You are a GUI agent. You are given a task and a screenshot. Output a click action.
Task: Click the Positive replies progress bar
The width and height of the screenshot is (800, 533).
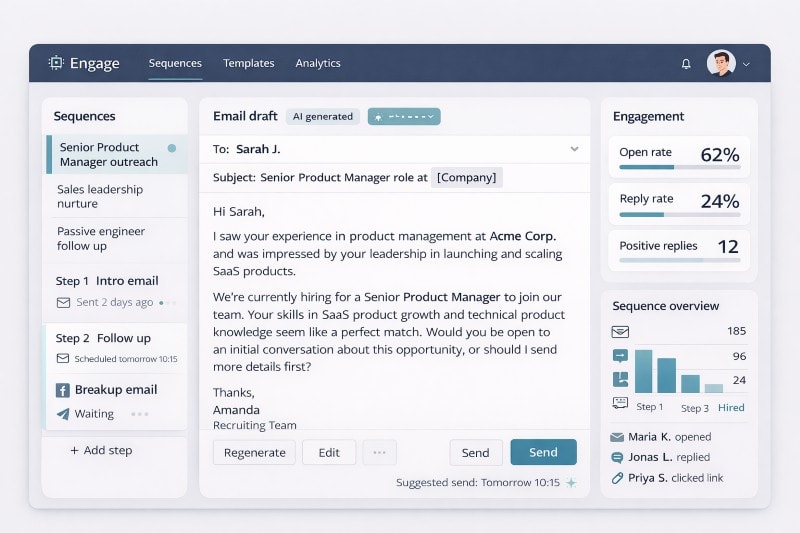click(x=680, y=260)
